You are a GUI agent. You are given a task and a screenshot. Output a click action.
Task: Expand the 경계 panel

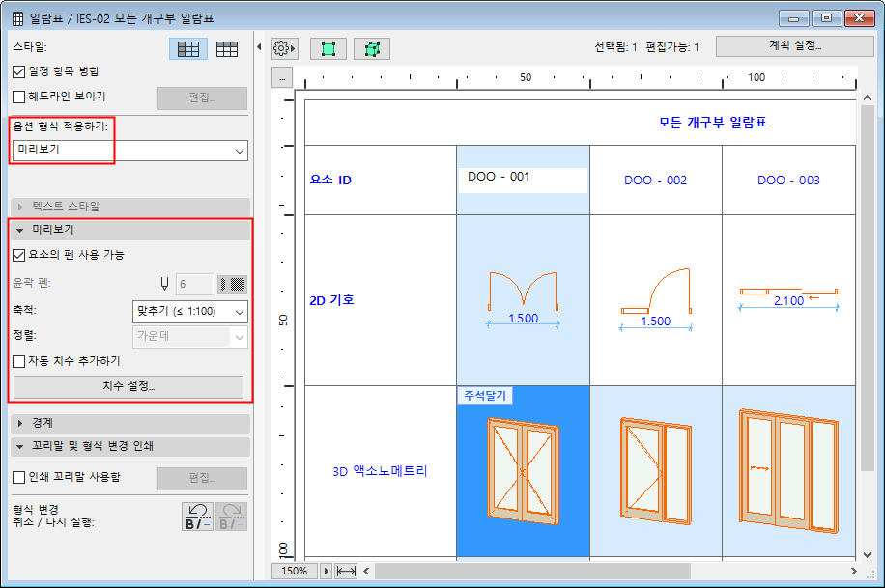pos(129,423)
